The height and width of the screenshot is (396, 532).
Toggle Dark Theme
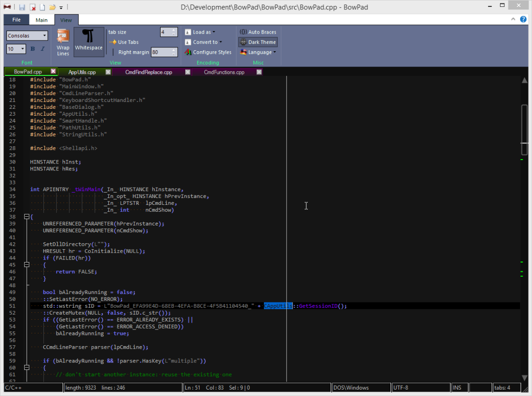coord(258,42)
